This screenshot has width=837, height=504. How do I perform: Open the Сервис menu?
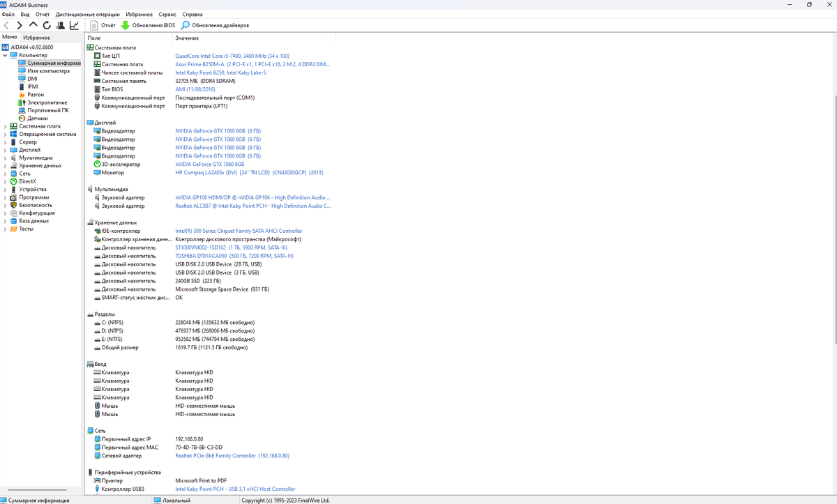point(168,14)
